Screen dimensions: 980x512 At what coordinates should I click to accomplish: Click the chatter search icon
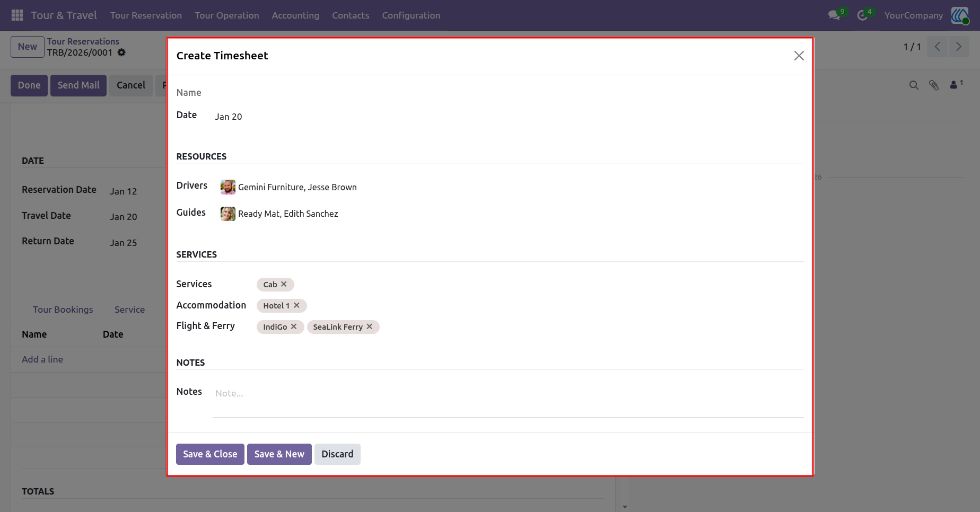(x=914, y=85)
